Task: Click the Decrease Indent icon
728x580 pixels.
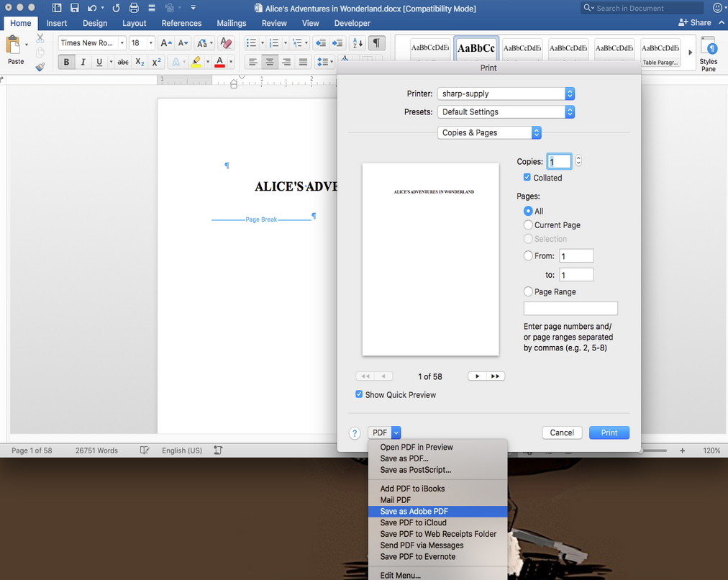Action: (320, 43)
